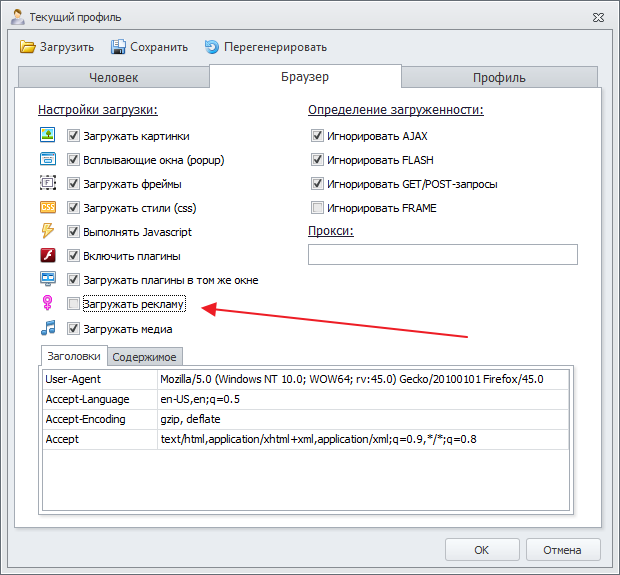Select the Accept-Encoding header cell
620x575 pixels.
(x=100, y=419)
